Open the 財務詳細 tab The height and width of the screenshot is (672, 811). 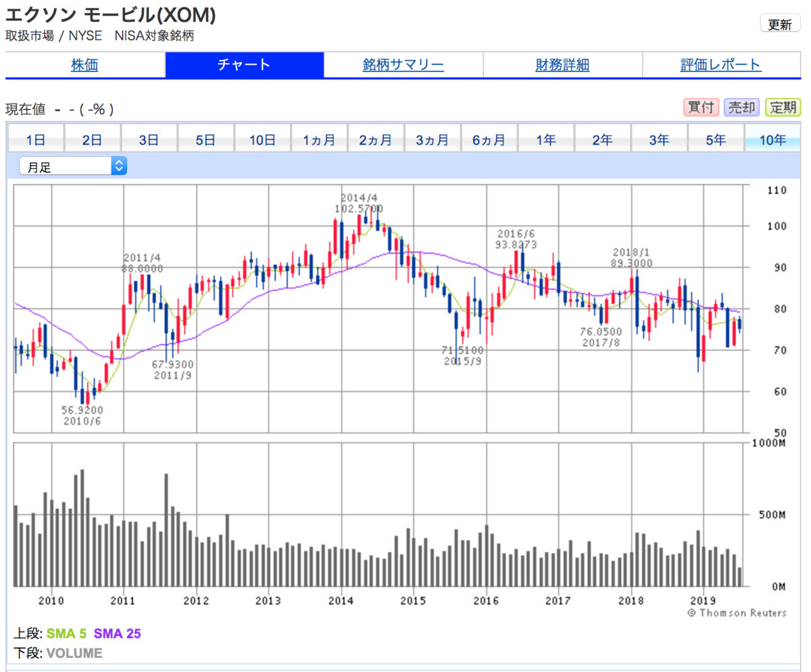coord(562,65)
